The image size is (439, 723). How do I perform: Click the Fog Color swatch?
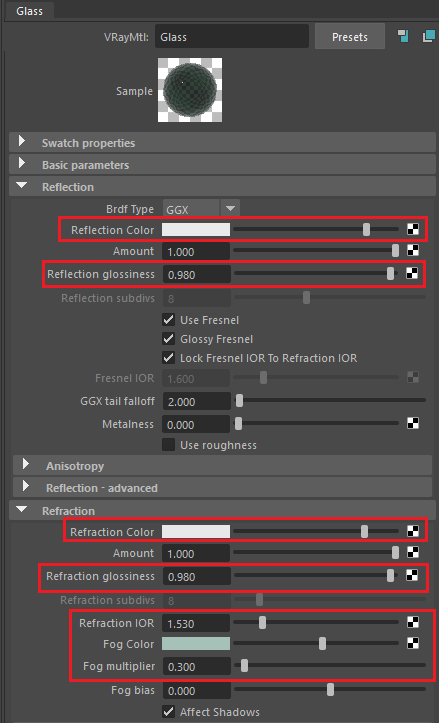196,644
